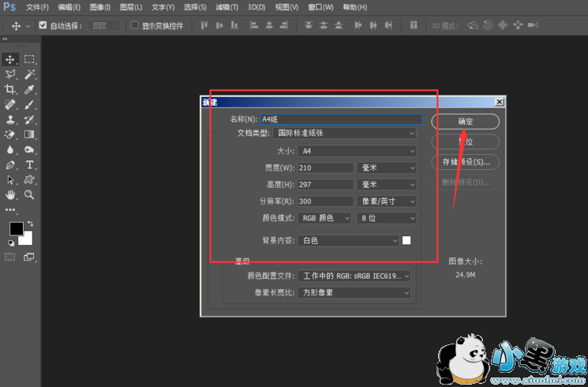Screen dimensions: 588x387
Task: Choose the Eyedropper tool
Action: click(x=29, y=90)
